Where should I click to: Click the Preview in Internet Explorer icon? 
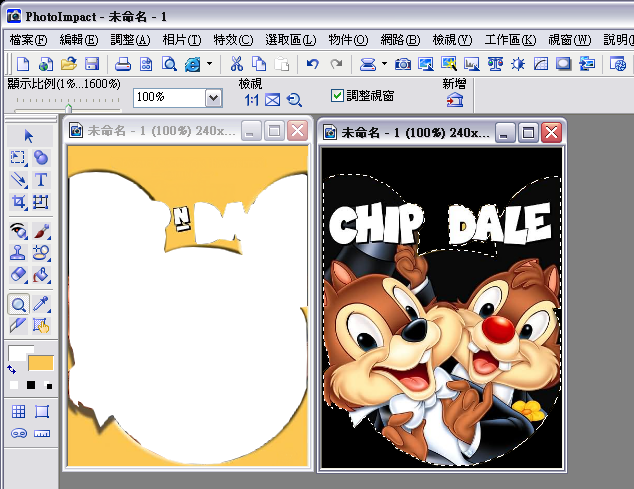192,64
